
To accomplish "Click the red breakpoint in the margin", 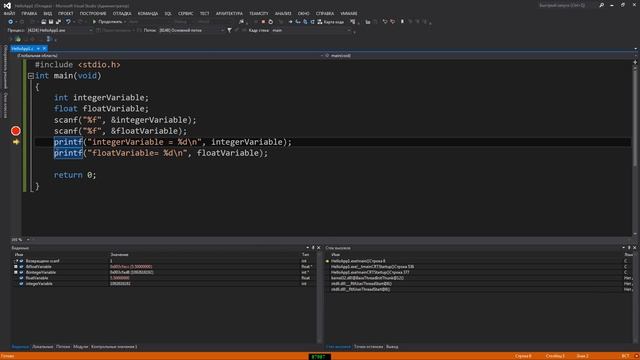I will coord(16,131).
